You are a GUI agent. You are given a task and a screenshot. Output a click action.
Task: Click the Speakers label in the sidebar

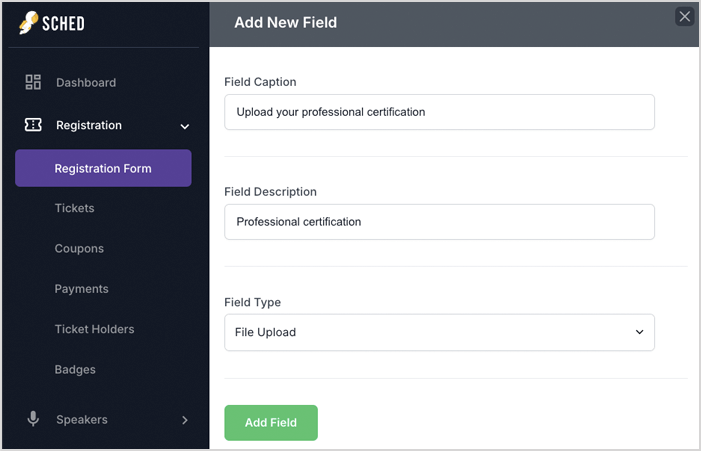(x=82, y=420)
